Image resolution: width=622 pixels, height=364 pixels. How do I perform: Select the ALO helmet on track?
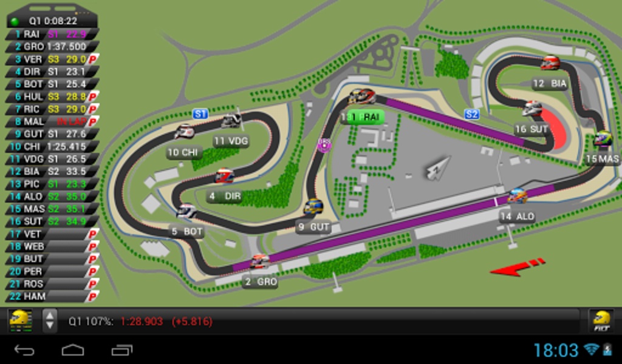pos(518,196)
